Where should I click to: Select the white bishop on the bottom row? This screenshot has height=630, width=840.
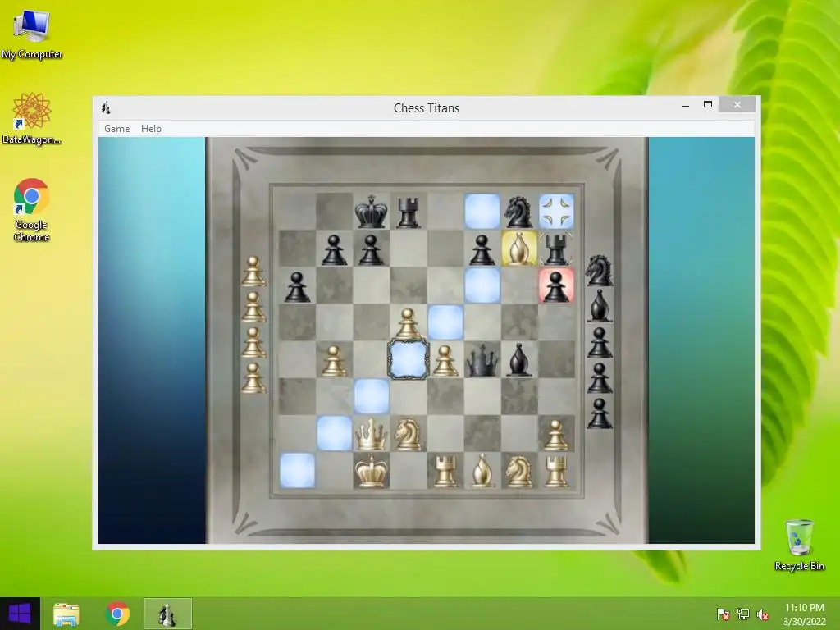coord(482,470)
